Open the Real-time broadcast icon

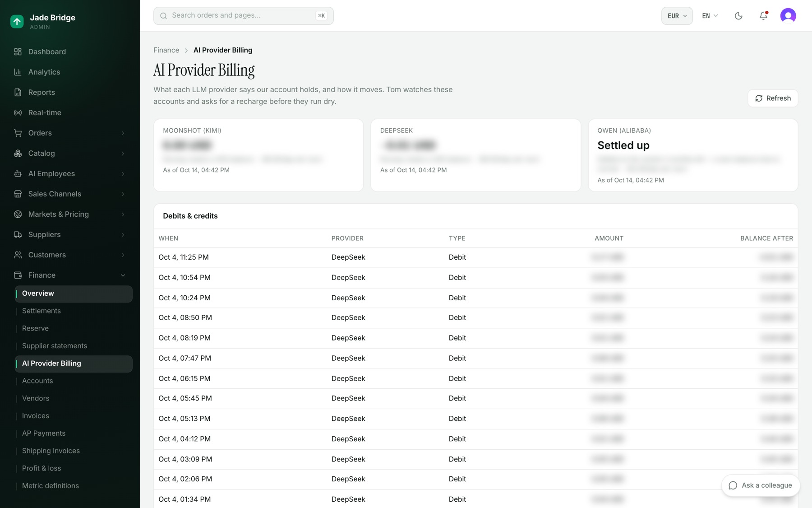tap(18, 112)
